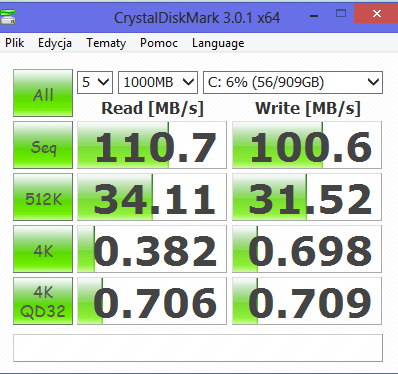Maximize the CrystalDiskMark window

(341, 14)
